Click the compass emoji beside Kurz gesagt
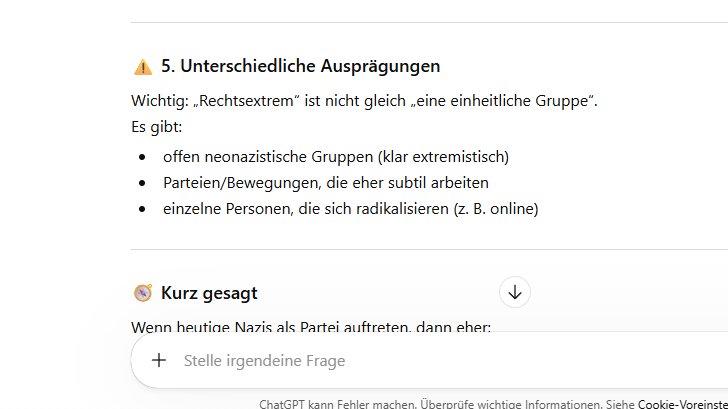The width and height of the screenshot is (728, 409). click(143, 293)
